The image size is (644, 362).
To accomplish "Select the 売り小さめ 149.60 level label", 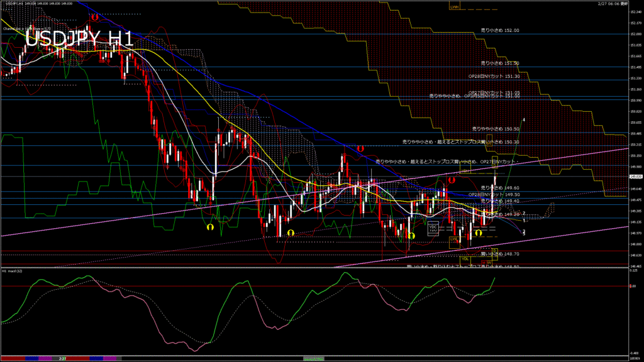I will pos(499,188).
